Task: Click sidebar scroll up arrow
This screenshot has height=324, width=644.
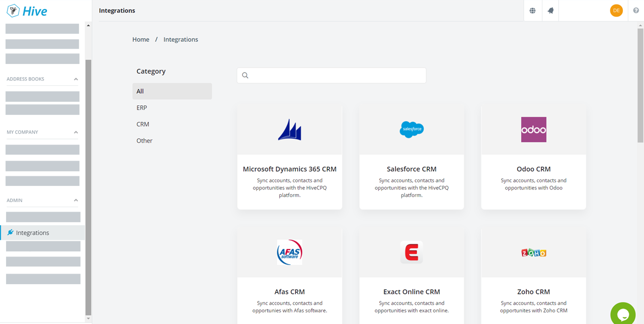Action: 89,25
